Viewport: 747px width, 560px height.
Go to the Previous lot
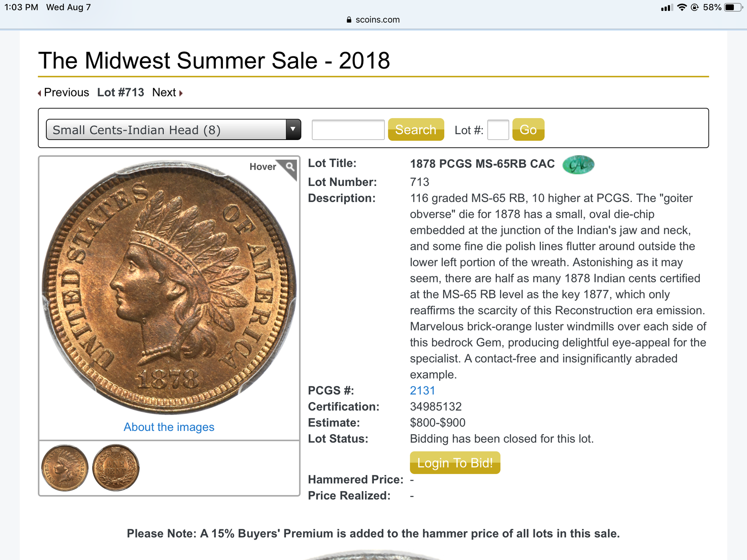pos(66,93)
